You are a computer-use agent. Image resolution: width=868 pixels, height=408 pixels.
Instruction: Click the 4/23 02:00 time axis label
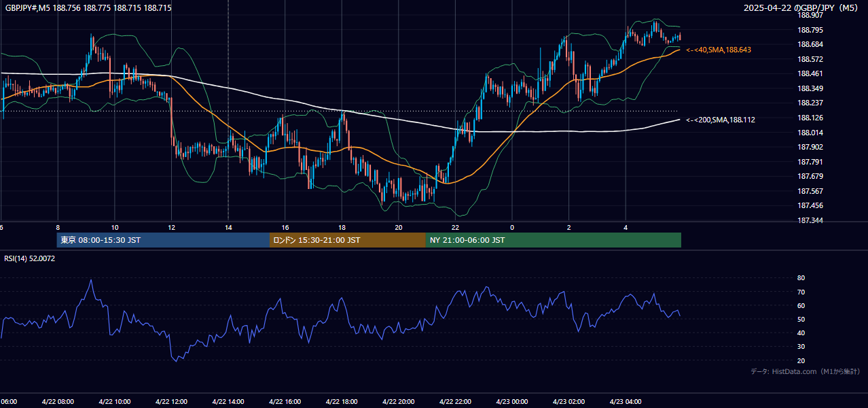click(x=569, y=401)
